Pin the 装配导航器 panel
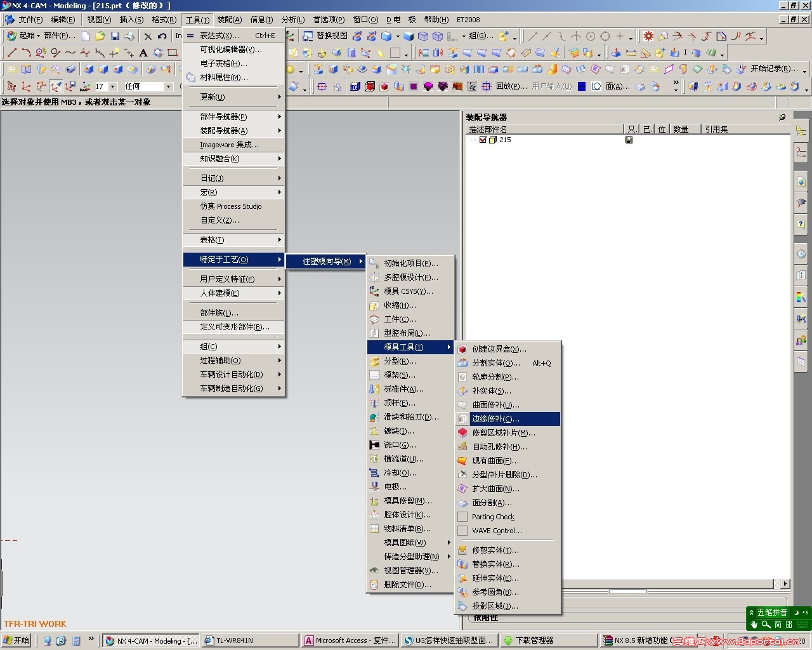812x650 pixels. pyautogui.click(x=782, y=117)
